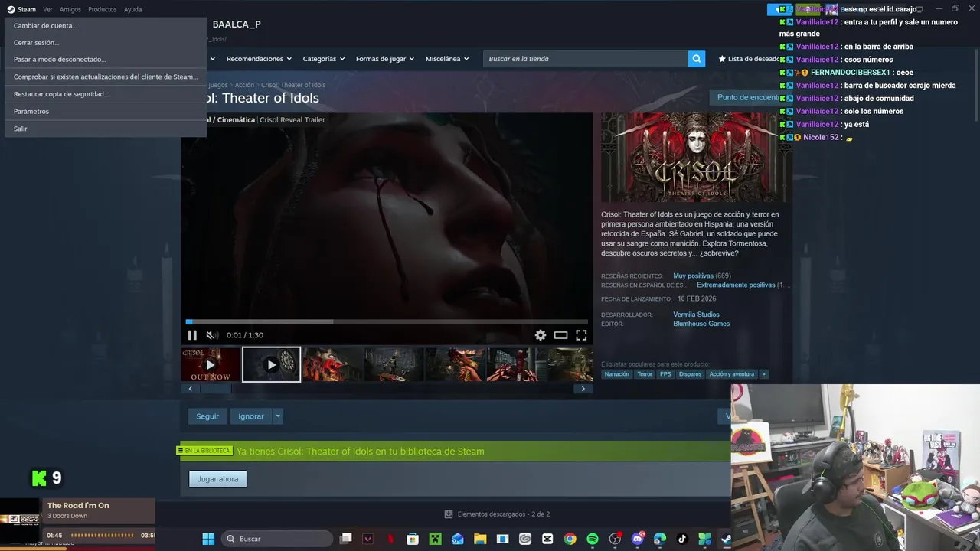Image resolution: width=980 pixels, height=551 pixels.
Task: Toggle theater mode on the video player
Action: coord(561,335)
